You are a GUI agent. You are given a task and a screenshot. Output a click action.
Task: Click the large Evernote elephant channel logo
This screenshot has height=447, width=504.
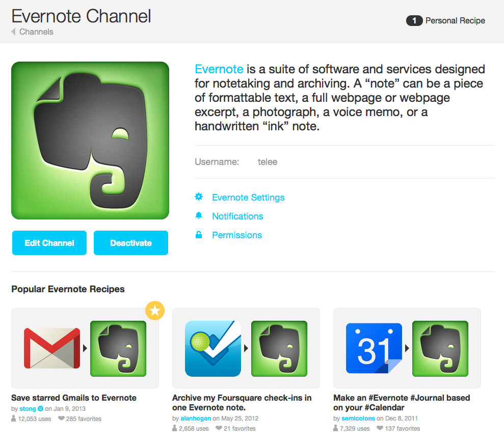point(90,141)
